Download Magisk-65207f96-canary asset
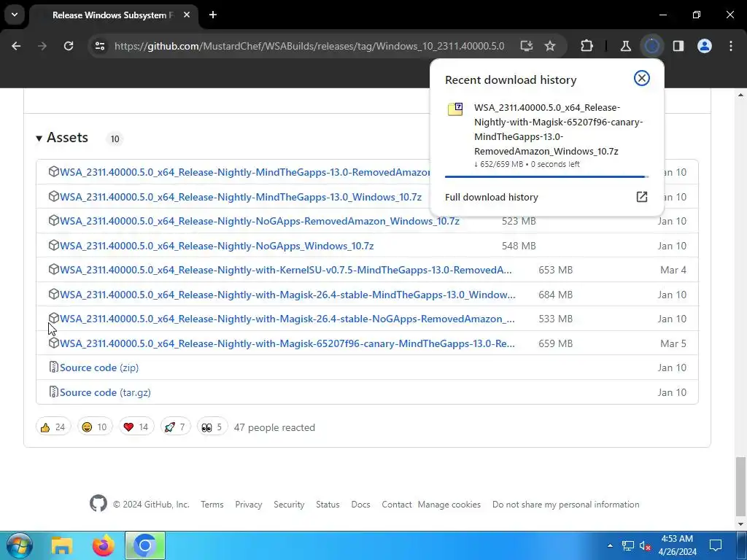 click(287, 344)
